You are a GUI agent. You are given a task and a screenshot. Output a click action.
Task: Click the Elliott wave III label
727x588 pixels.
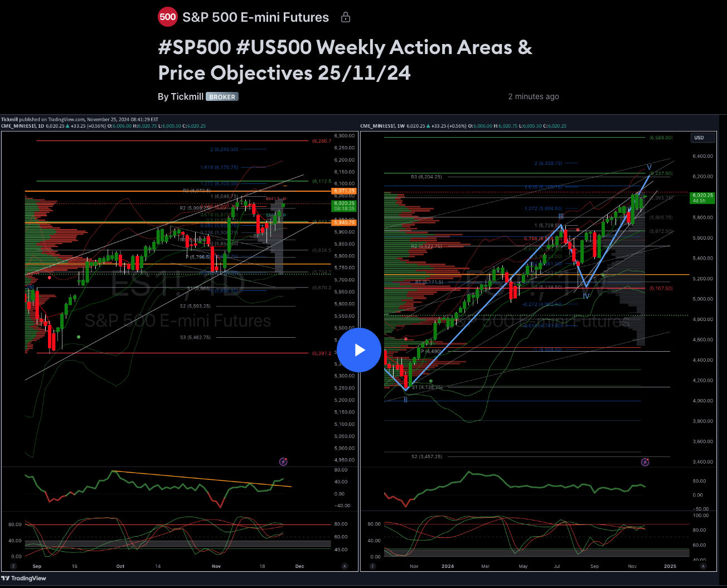tap(561, 215)
